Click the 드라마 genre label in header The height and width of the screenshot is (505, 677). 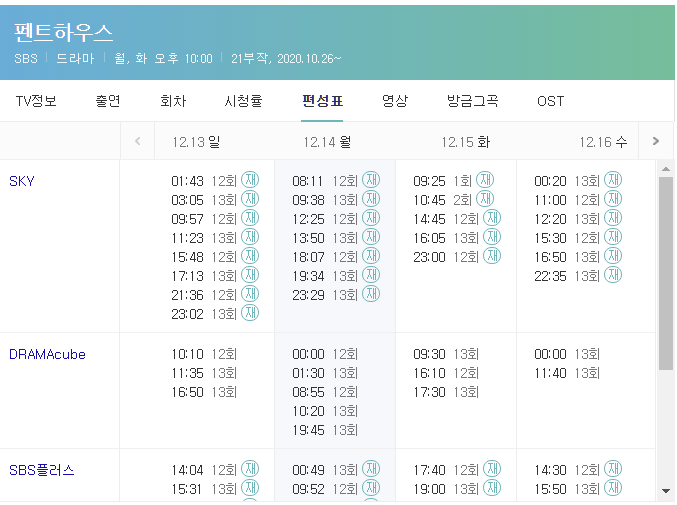[x=75, y=59]
